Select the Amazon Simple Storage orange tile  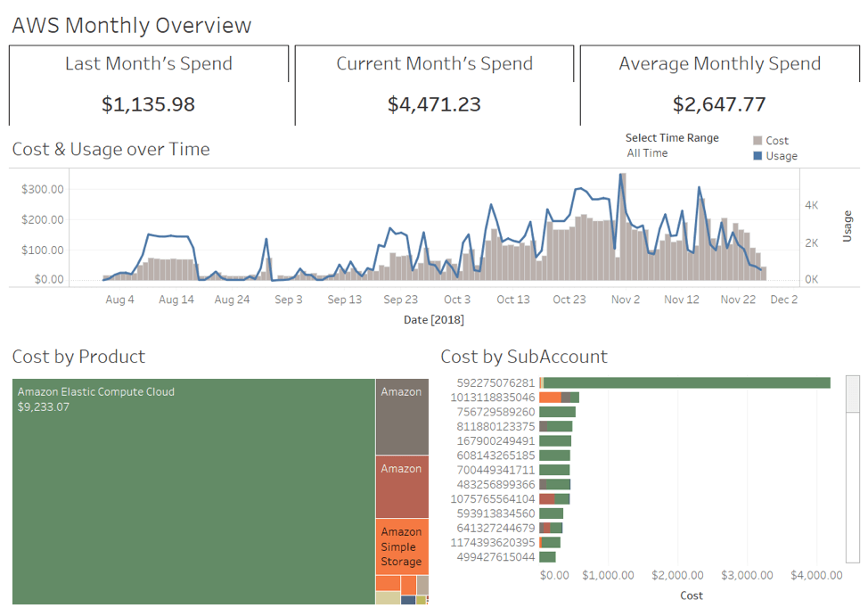[x=403, y=546]
